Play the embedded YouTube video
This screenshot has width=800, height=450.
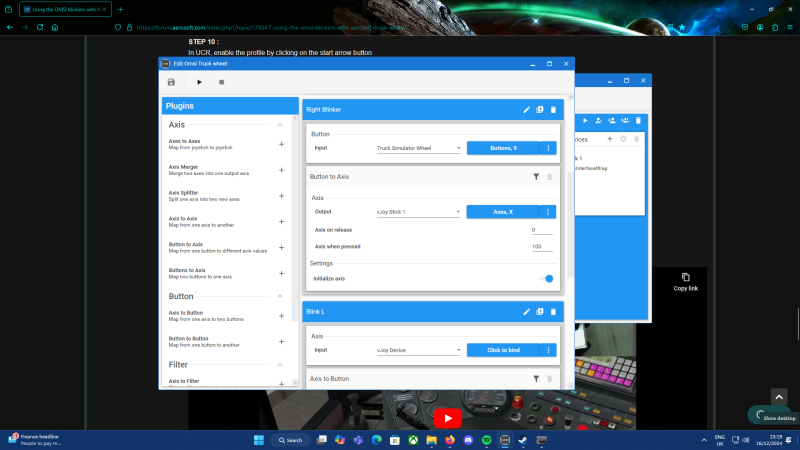point(448,418)
